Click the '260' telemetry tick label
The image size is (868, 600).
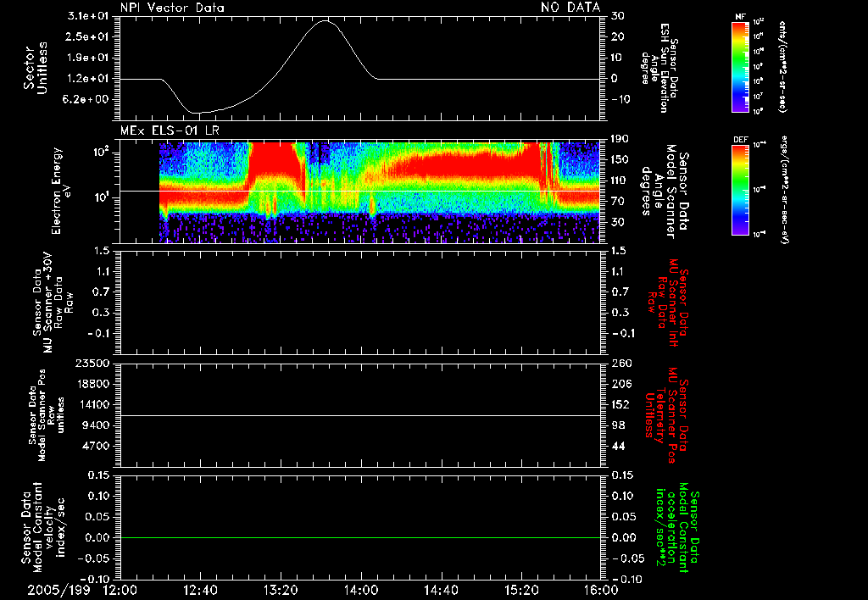pyautogui.click(x=621, y=364)
